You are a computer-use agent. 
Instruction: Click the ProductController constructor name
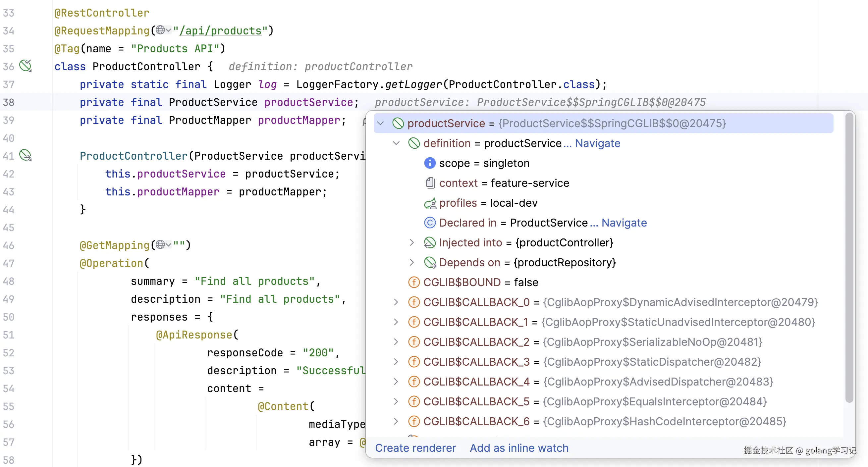pyautogui.click(x=134, y=156)
